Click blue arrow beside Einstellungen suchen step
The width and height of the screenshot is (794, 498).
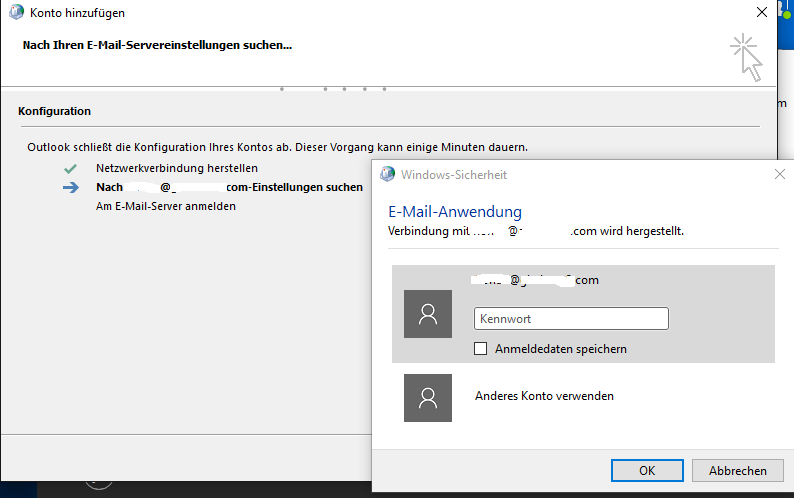(71, 187)
